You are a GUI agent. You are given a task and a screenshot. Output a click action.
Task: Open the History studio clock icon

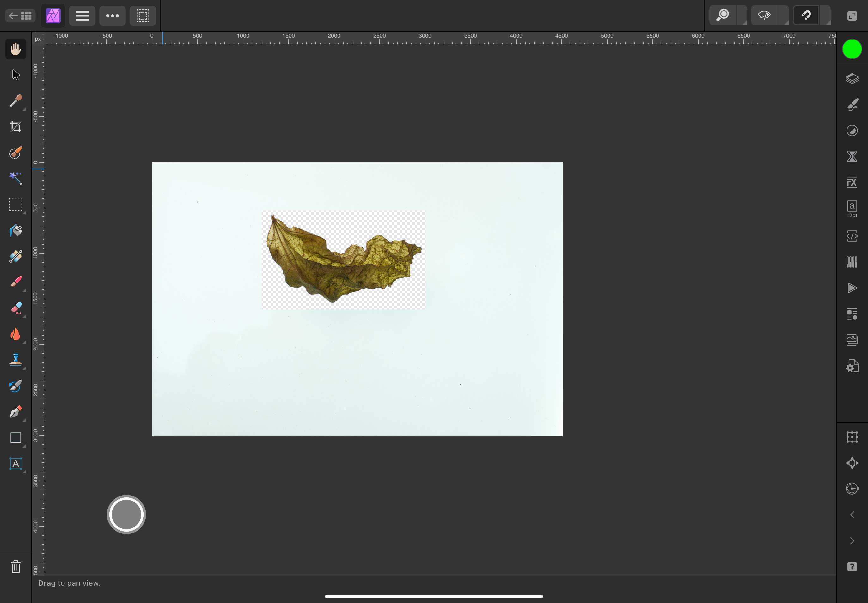[852, 489]
